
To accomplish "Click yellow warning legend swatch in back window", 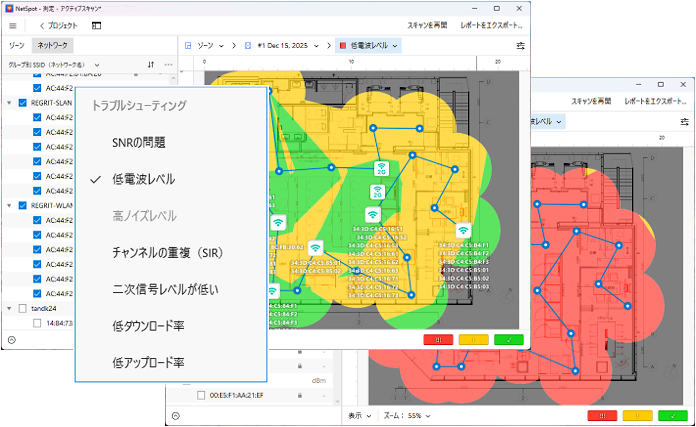I will click(637, 416).
